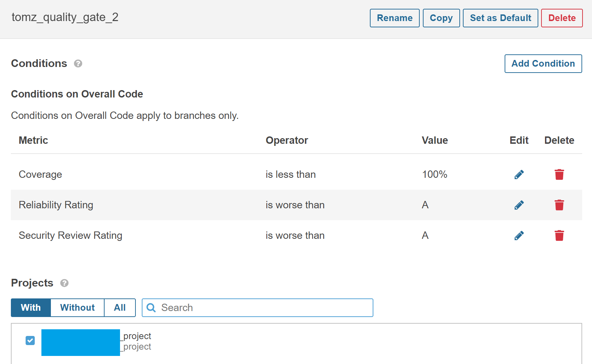Select the _project list entry
Image resolution: width=592 pixels, height=364 pixels.
click(137, 337)
